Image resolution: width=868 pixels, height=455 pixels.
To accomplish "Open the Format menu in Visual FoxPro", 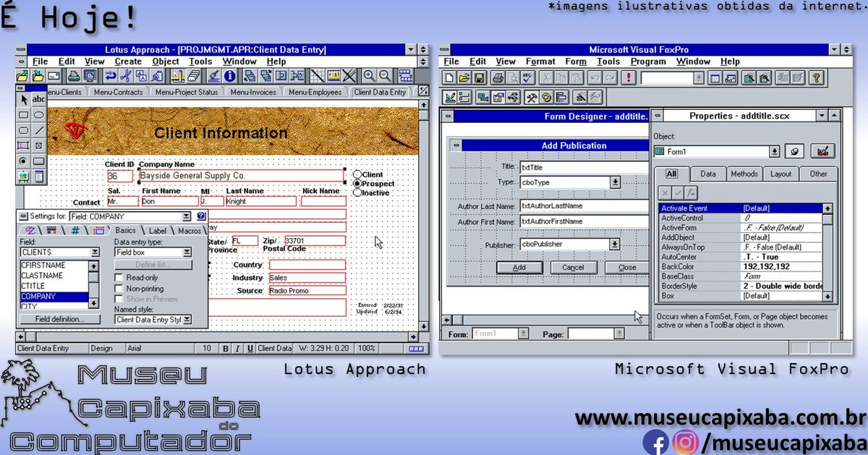I will (x=540, y=61).
